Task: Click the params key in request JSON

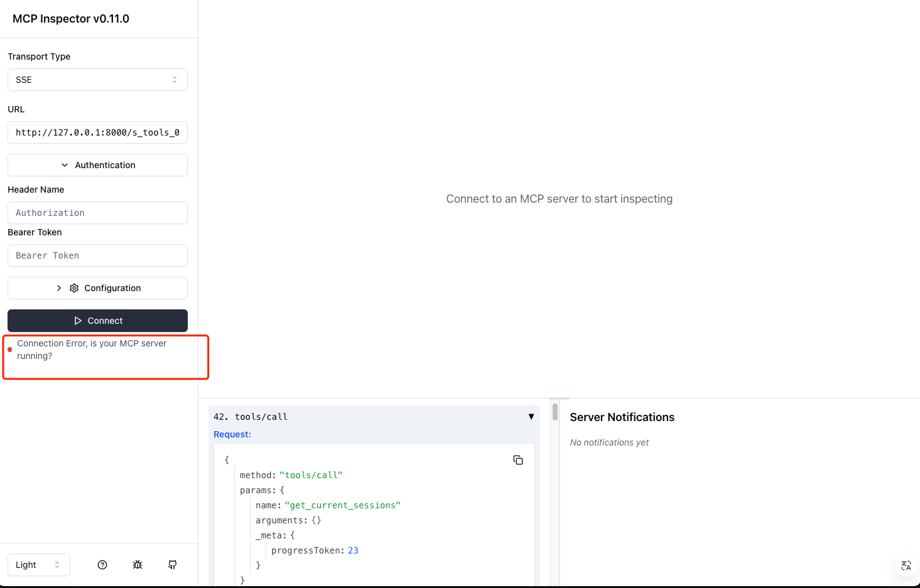Action: click(x=256, y=490)
